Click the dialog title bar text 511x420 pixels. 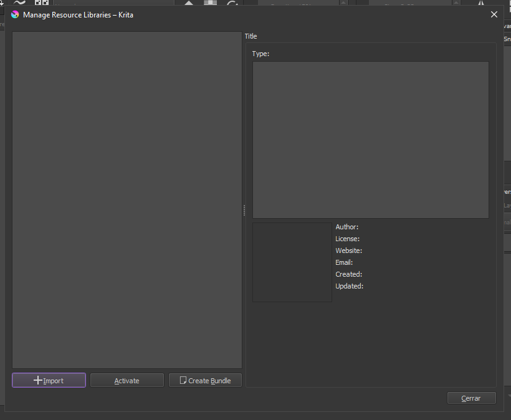[78, 14]
